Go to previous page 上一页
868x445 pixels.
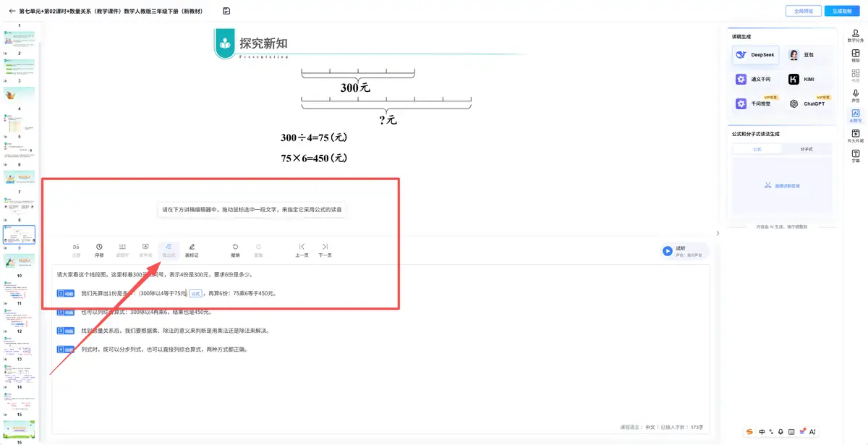pos(302,250)
